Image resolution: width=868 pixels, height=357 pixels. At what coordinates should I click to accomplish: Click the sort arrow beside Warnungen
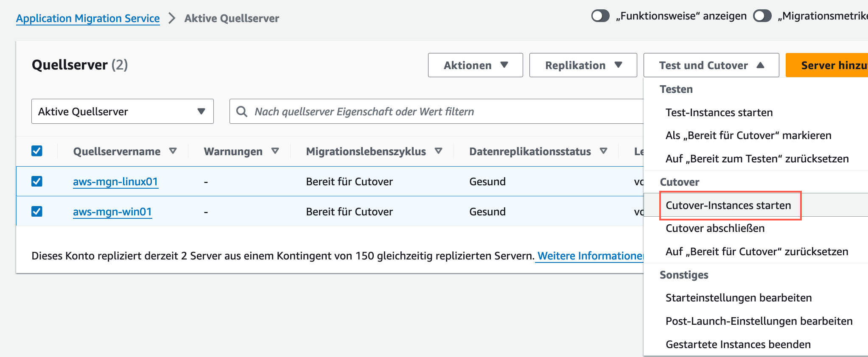pos(275,151)
